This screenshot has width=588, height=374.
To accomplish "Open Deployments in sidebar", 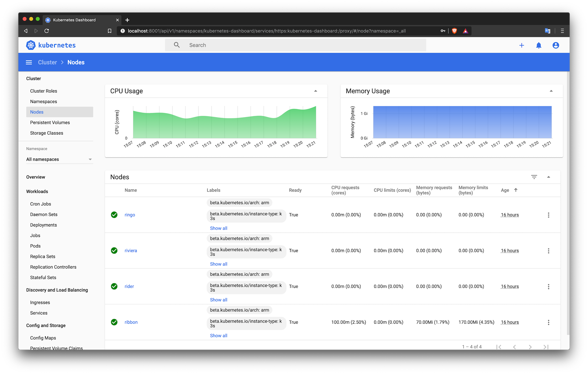I will pos(43,225).
